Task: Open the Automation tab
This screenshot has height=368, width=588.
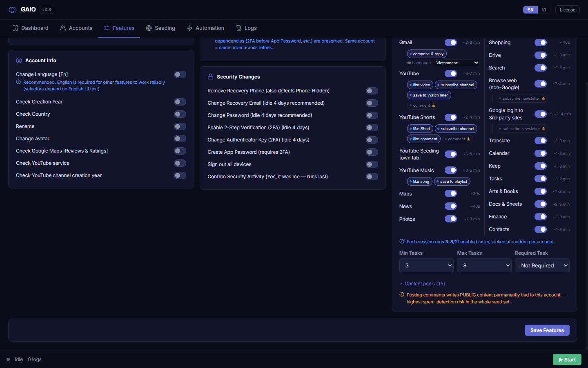Action: [x=205, y=28]
